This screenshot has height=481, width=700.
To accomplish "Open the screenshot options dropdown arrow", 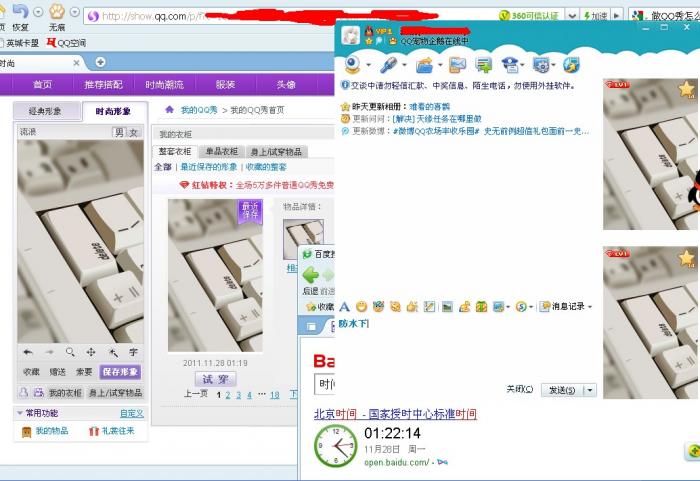I will pos(508,307).
